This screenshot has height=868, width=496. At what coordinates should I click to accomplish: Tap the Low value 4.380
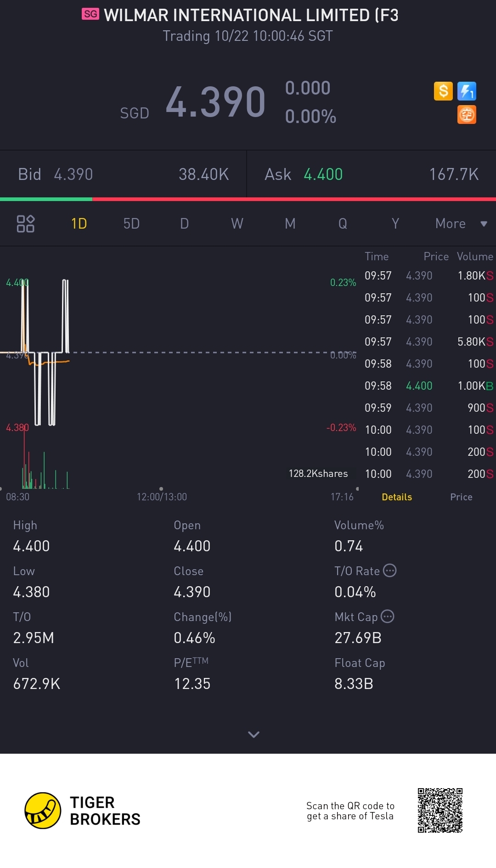(x=31, y=592)
